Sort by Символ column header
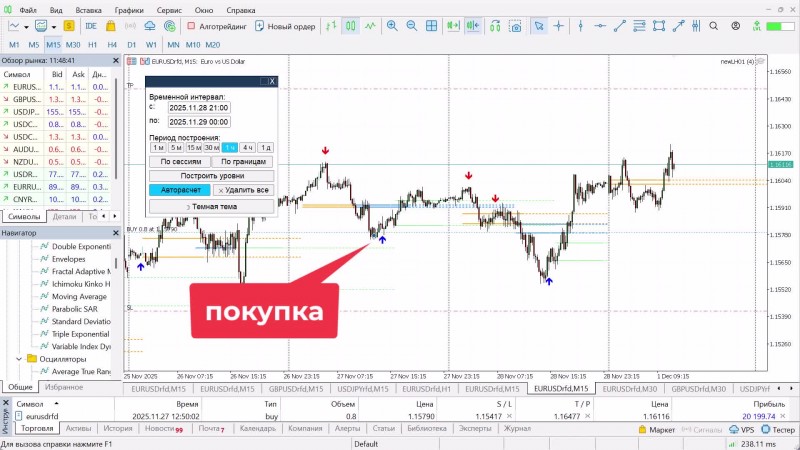800x450 pixels. (x=30, y=404)
